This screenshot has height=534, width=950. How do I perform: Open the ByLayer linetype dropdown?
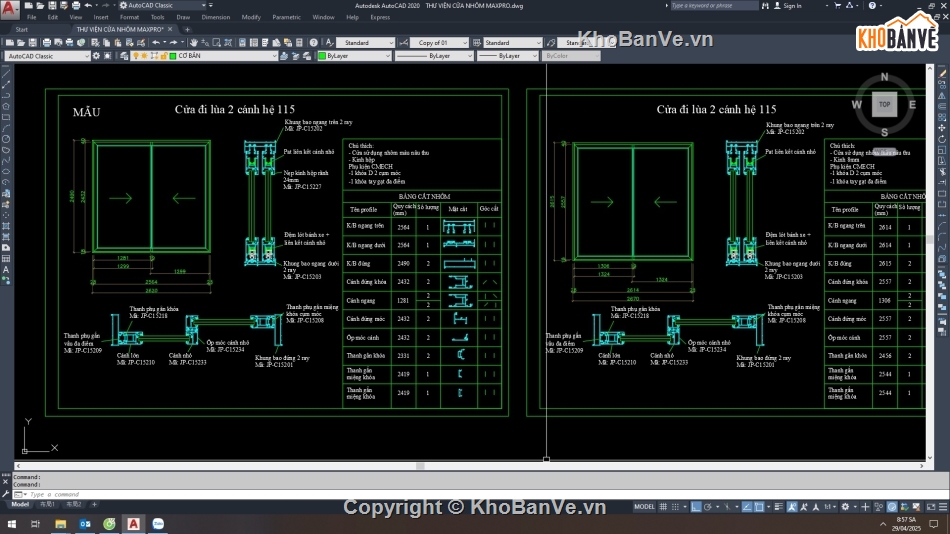tap(434, 56)
